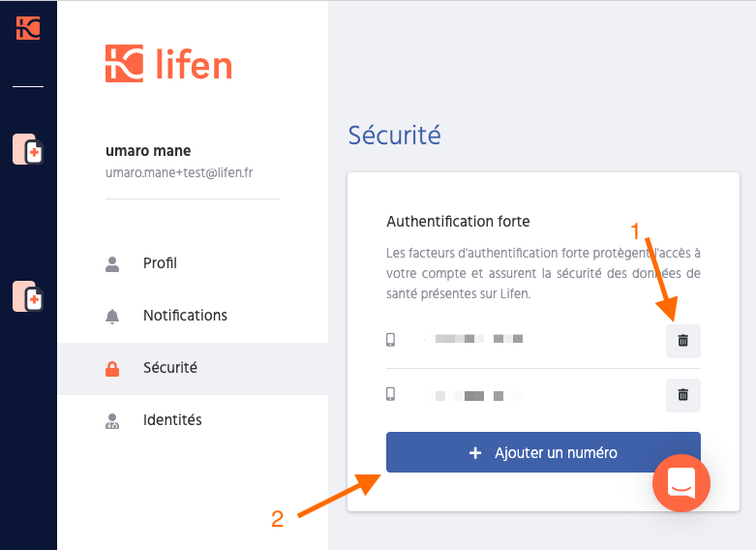Open the upper document icon in dark sidebar
The image size is (756, 550).
pyautogui.click(x=28, y=149)
